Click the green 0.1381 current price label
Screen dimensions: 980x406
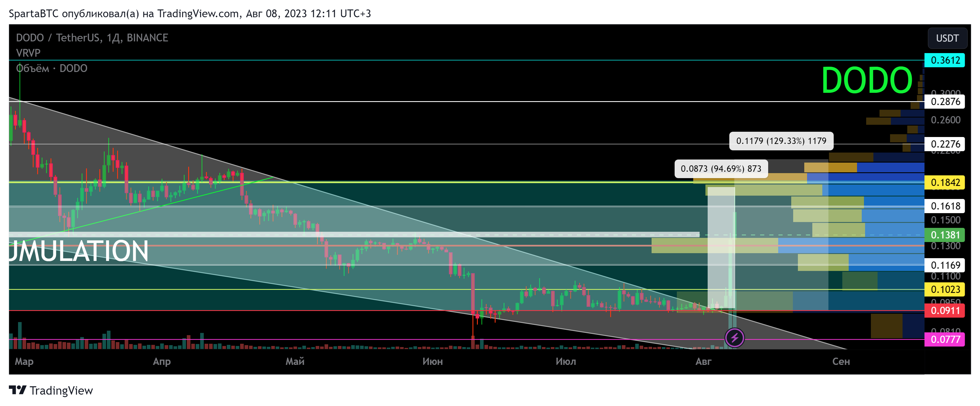pos(945,235)
